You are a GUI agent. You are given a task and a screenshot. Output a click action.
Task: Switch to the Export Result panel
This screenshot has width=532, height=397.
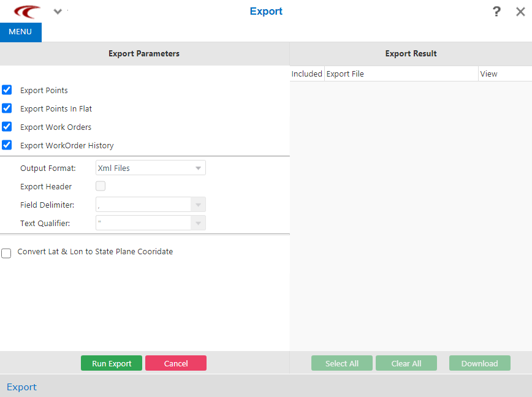pos(411,53)
